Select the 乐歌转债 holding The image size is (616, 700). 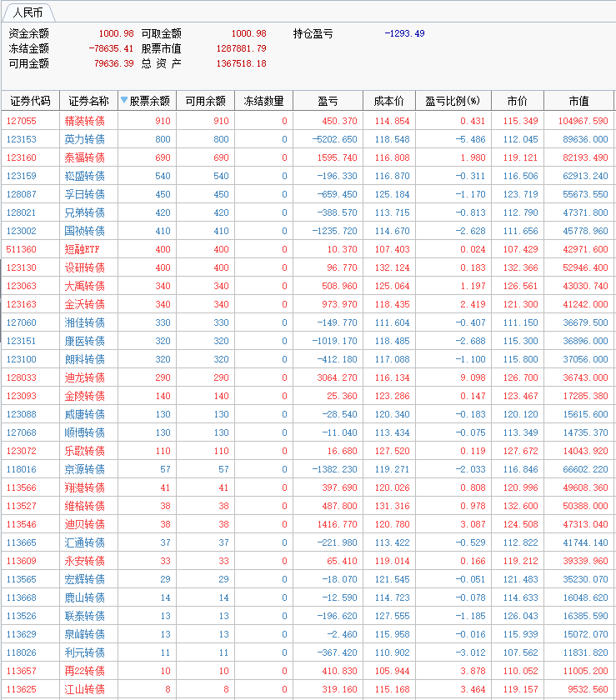coord(84,451)
